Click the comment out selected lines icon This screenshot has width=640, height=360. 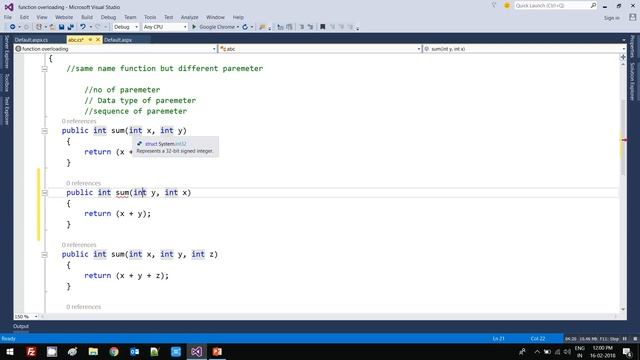[302, 27]
